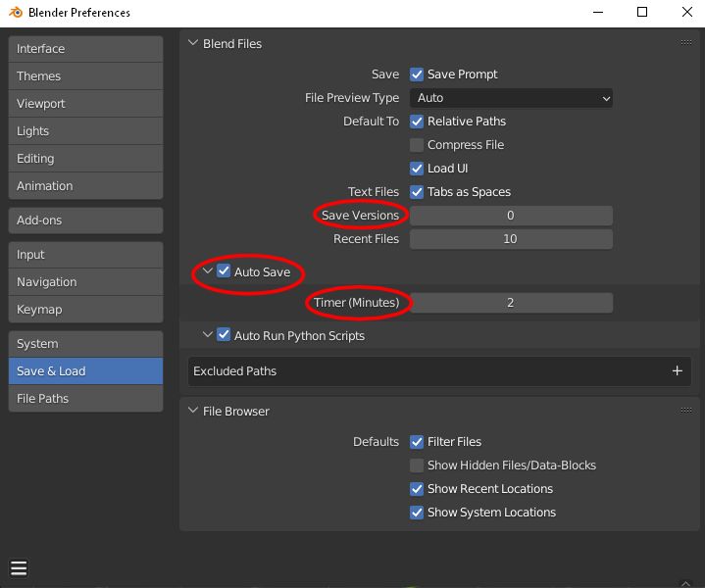Viewport: 705px width, 588px height.
Task: Click the Recent Files value field
Action: tap(511, 239)
